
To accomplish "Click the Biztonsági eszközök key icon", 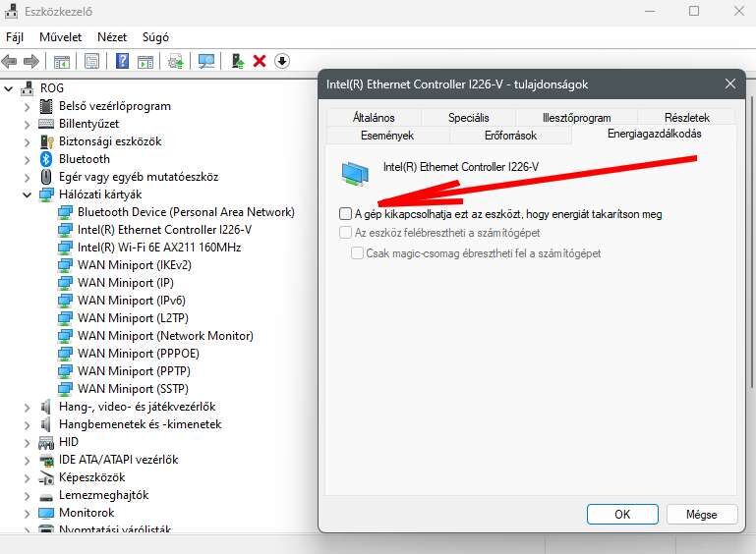I will [46, 141].
